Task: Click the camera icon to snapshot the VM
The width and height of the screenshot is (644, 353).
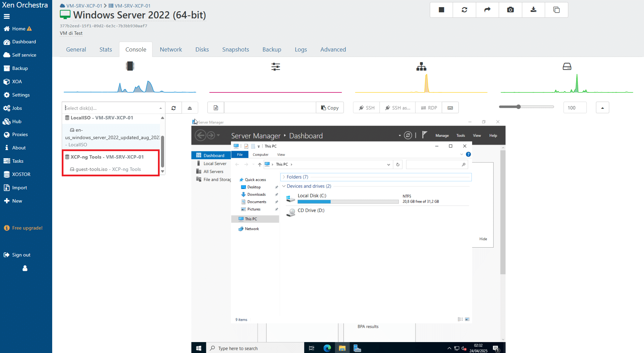Action: point(510,10)
